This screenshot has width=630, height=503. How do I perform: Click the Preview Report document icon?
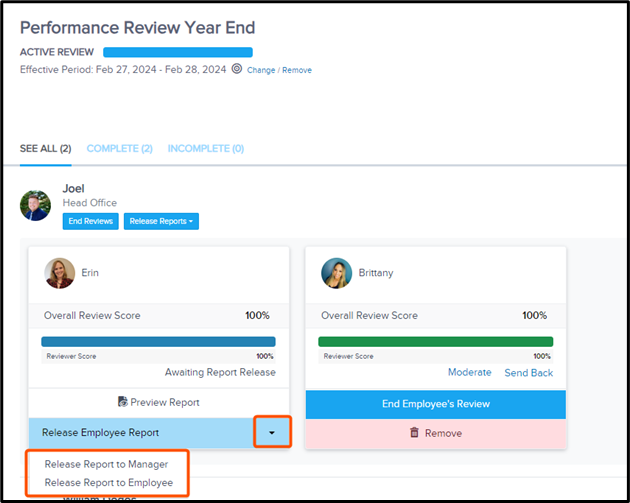(123, 402)
